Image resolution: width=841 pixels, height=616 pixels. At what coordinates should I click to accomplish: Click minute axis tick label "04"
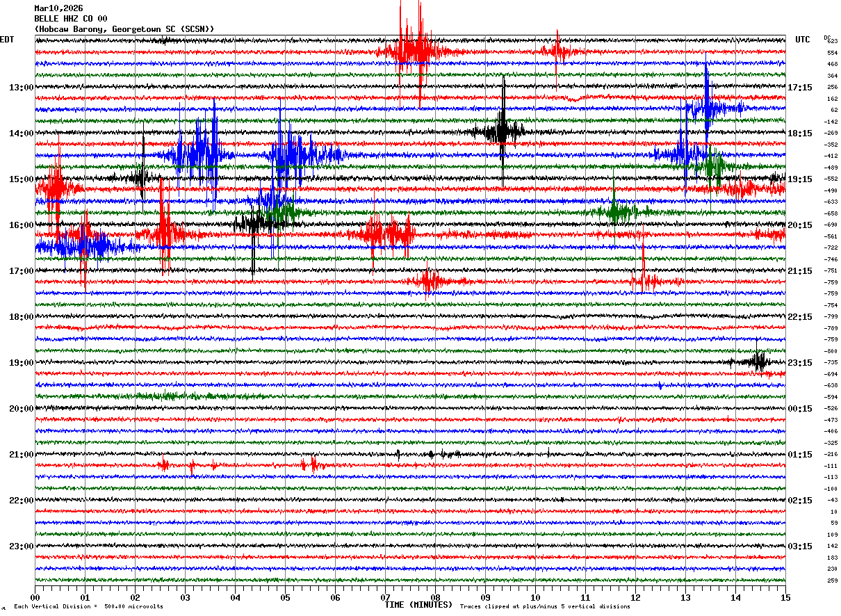pos(235,598)
